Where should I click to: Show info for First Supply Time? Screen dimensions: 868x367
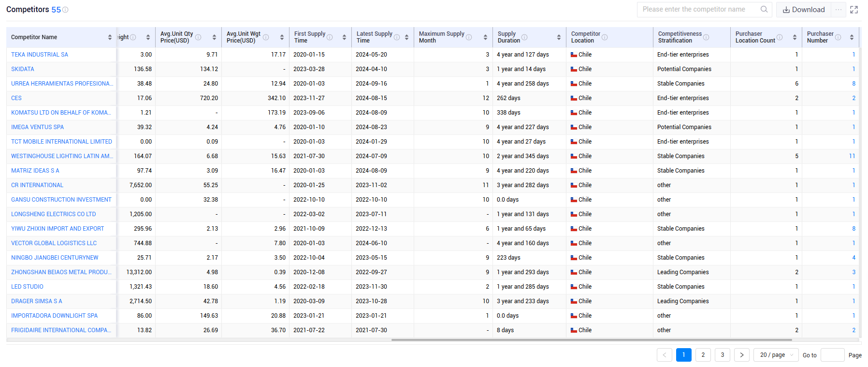point(330,37)
